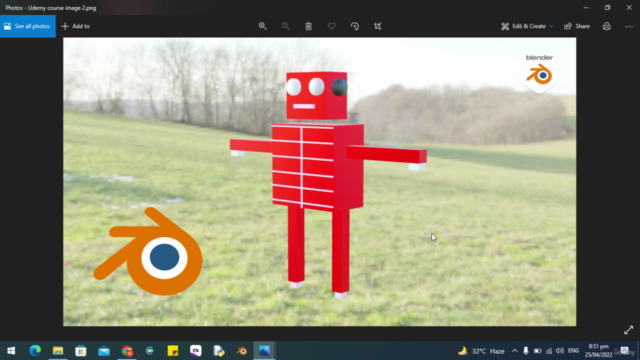Restore down the Photos window
Image resolution: width=640 pixels, height=360 pixels.
coord(607,7)
